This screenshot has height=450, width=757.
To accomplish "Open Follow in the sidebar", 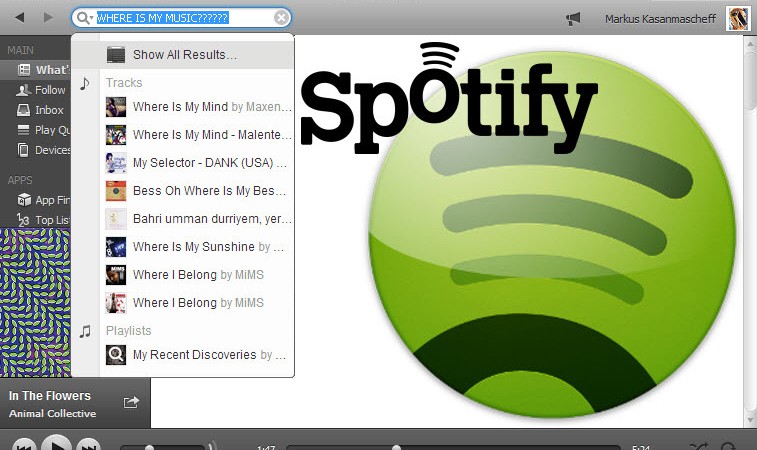I will click(x=36, y=90).
